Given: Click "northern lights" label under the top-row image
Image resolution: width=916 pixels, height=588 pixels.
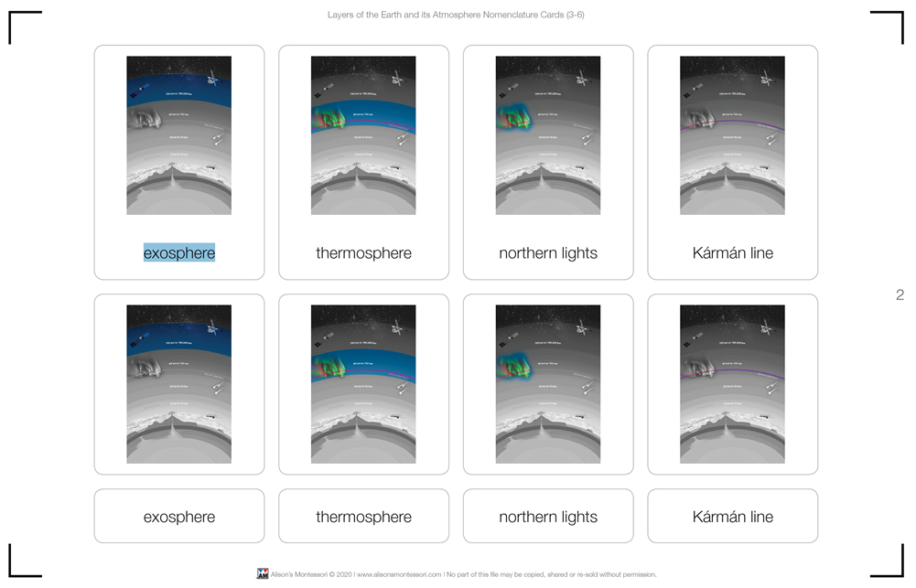Looking at the screenshot, I should click(548, 253).
